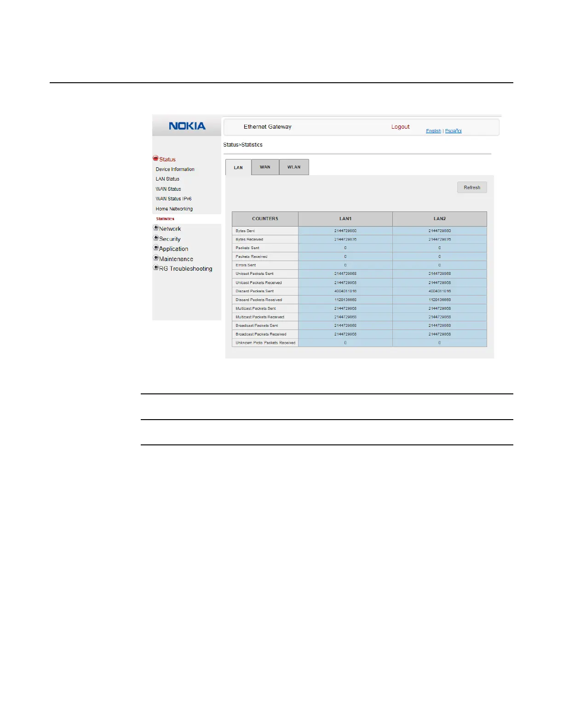The height and width of the screenshot is (728, 563).
Task: Select Statistics in the sidebar
Action: [165, 219]
